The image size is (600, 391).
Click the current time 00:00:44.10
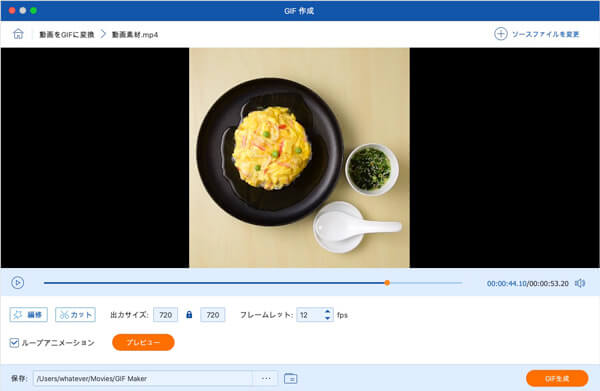tap(507, 283)
